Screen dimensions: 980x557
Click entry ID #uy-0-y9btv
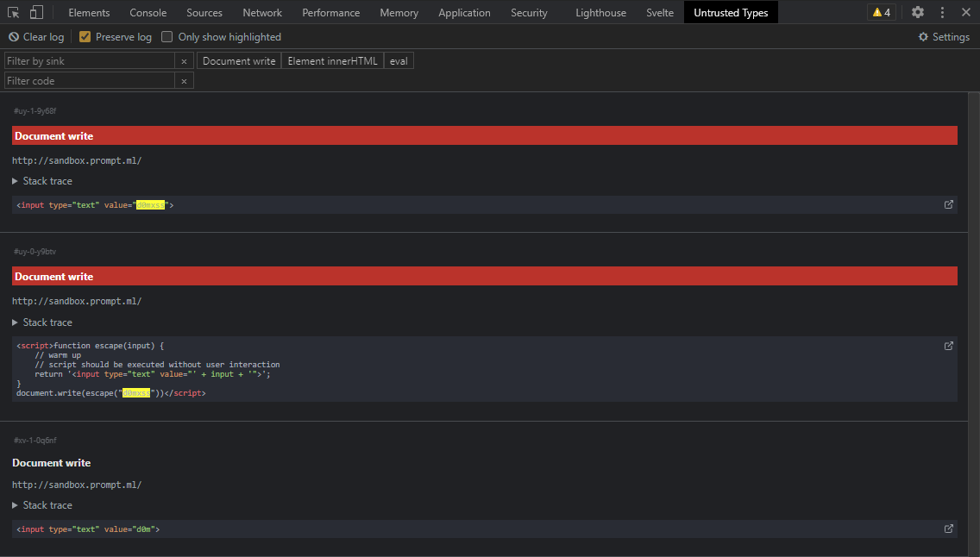tap(35, 252)
